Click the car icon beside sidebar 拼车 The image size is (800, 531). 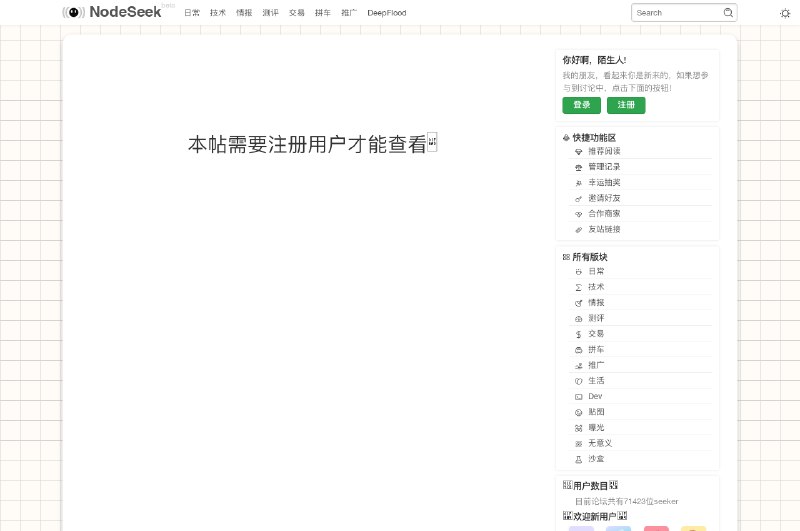click(x=579, y=350)
